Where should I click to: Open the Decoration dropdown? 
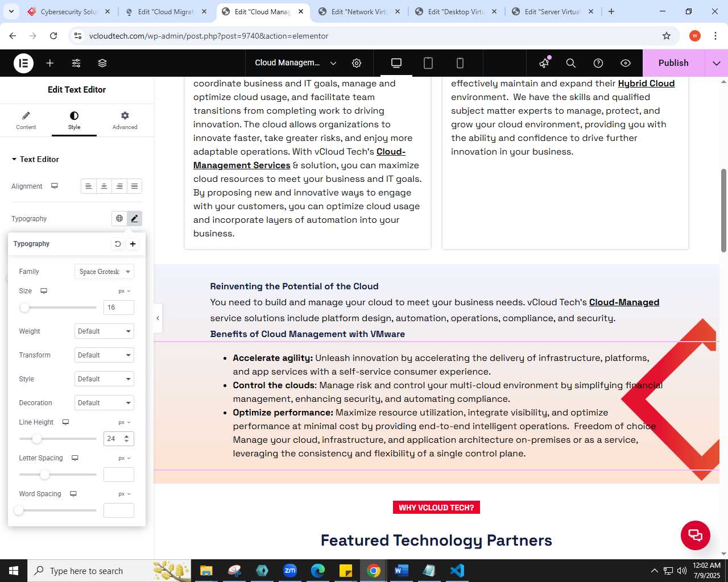click(x=105, y=403)
